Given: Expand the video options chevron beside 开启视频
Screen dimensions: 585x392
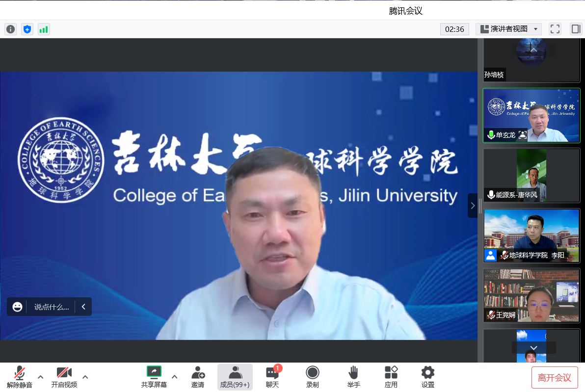Looking at the screenshot, I should [x=85, y=377].
